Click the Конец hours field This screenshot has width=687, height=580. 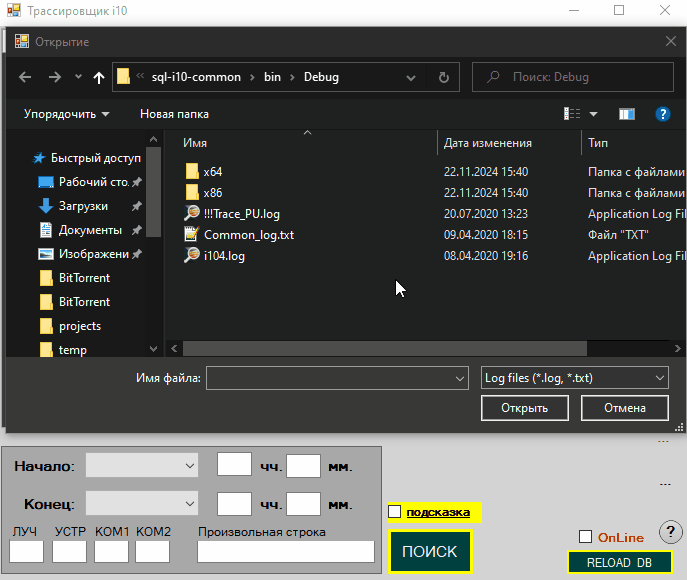(234, 503)
